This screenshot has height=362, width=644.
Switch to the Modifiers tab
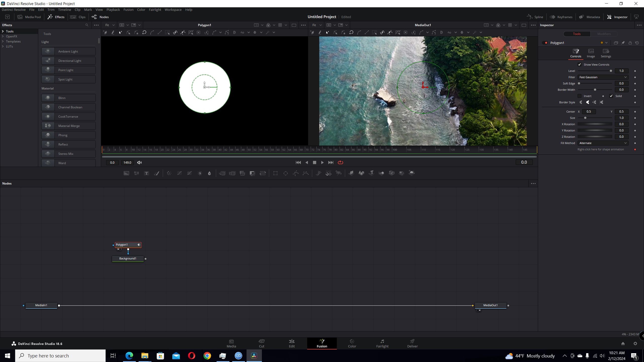point(604,34)
